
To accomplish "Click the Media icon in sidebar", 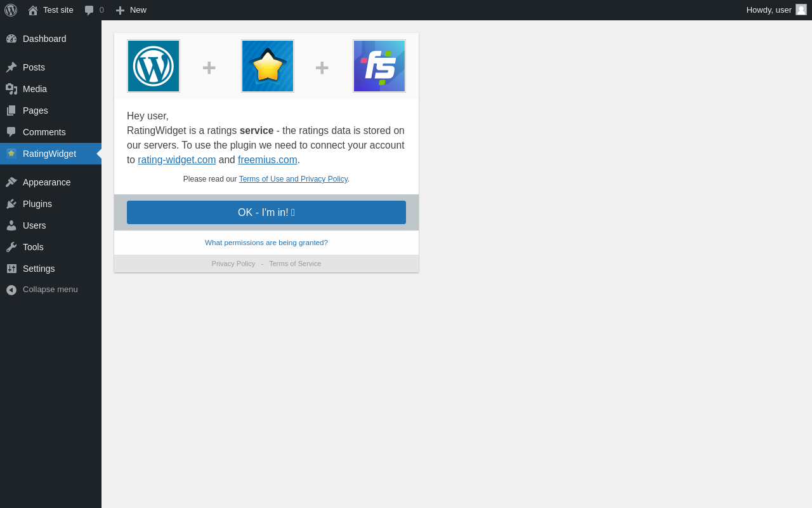I will tap(11, 89).
